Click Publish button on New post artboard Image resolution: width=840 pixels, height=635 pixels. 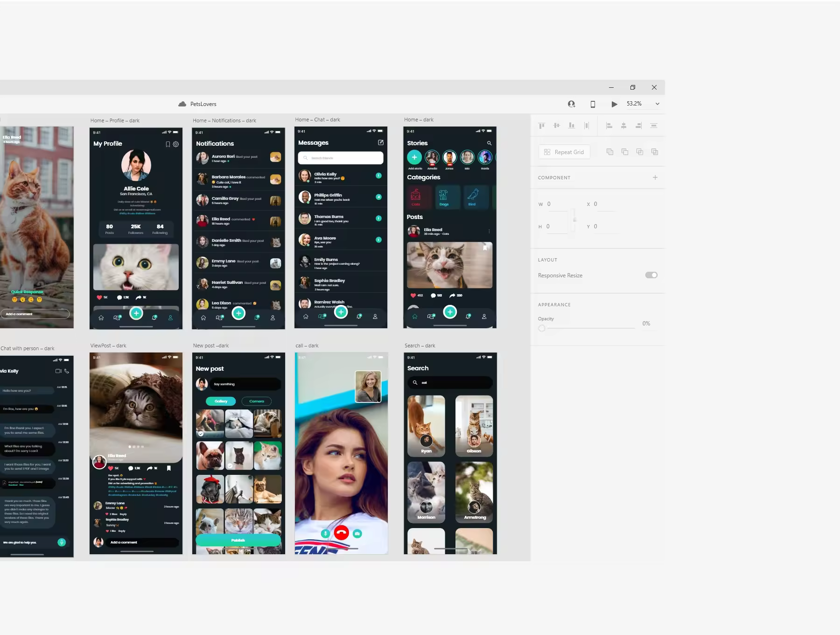click(x=238, y=540)
